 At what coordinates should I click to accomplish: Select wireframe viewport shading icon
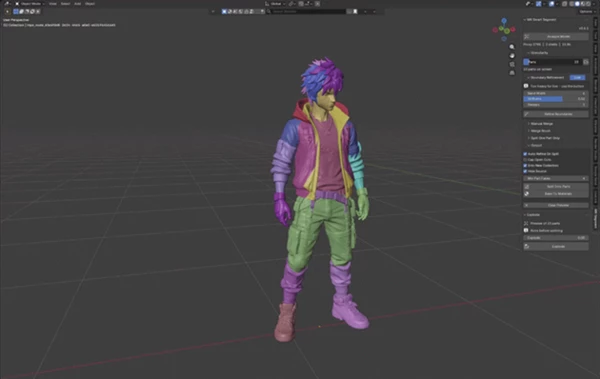[572, 3]
